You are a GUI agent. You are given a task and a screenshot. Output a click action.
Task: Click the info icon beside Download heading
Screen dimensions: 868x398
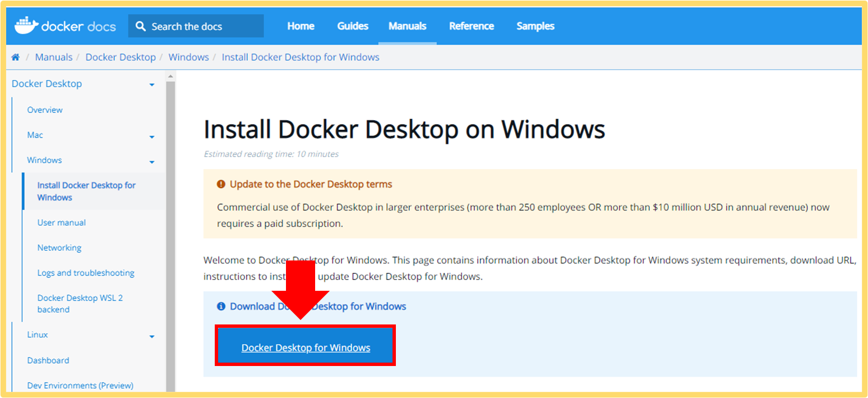pyautogui.click(x=221, y=306)
